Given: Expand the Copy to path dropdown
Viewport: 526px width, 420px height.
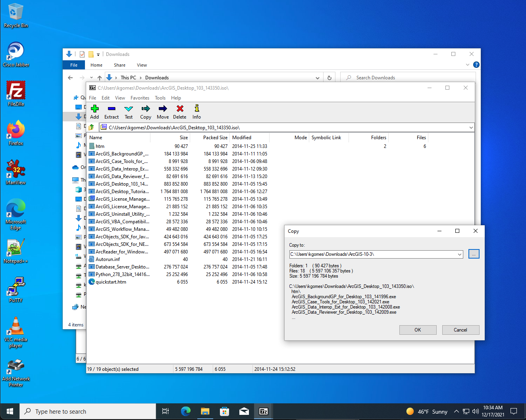Looking at the screenshot, I should [x=460, y=254].
